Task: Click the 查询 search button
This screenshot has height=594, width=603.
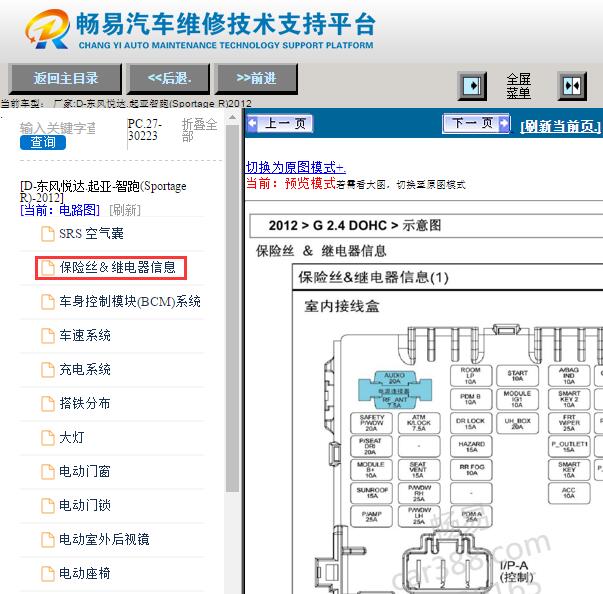Action: pyautogui.click(x=43, y=142)
